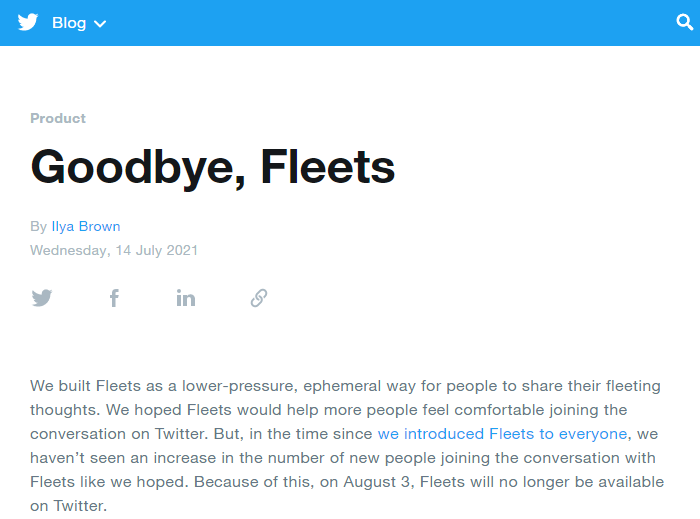Click final paragraph line "on Twitter."
This screenshot has width=700, height=519.
(69, 506)
